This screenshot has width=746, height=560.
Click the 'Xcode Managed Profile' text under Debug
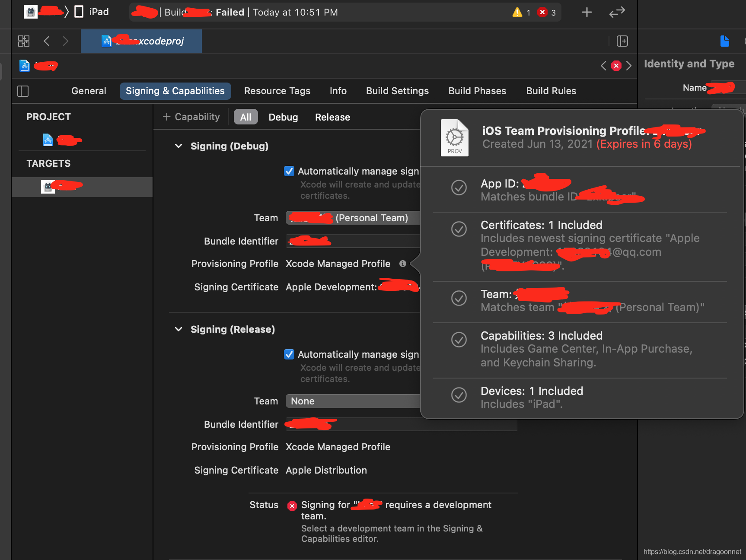click(338, 264)
